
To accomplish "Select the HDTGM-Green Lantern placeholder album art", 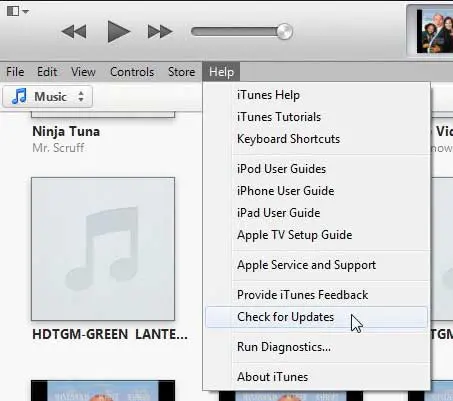I will (103, 249).
